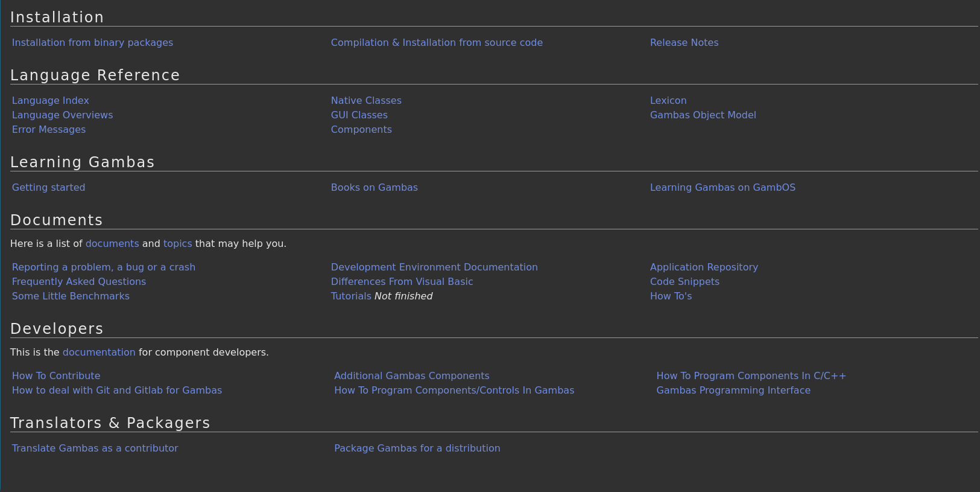Go to Language Index
The width and height of the screenshot is (980, 492).
click(51, 101)
